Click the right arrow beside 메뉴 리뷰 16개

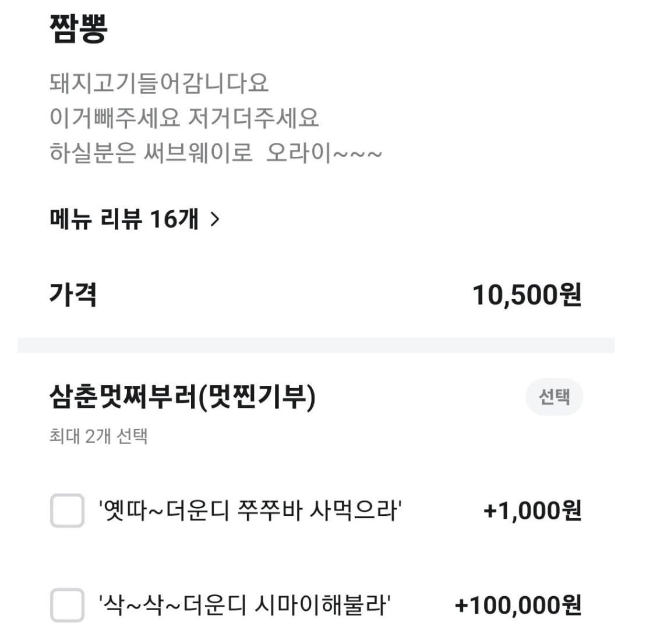[218, 219]
